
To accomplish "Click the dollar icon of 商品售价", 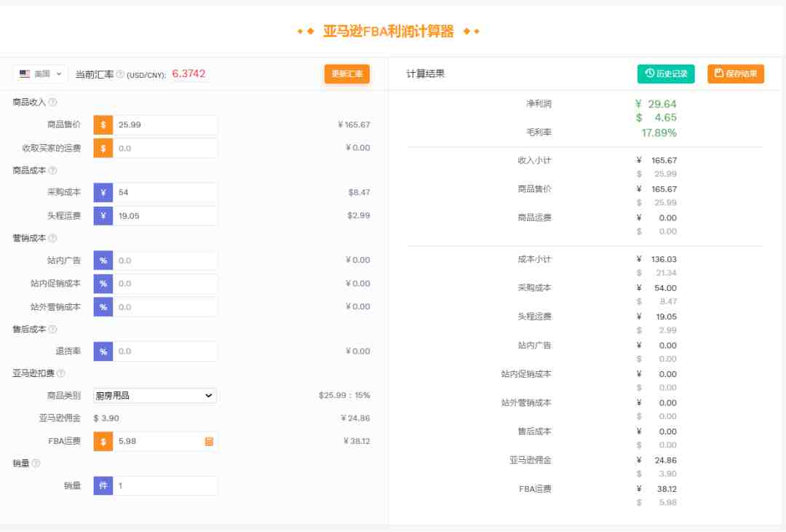I will pos(103,125).
